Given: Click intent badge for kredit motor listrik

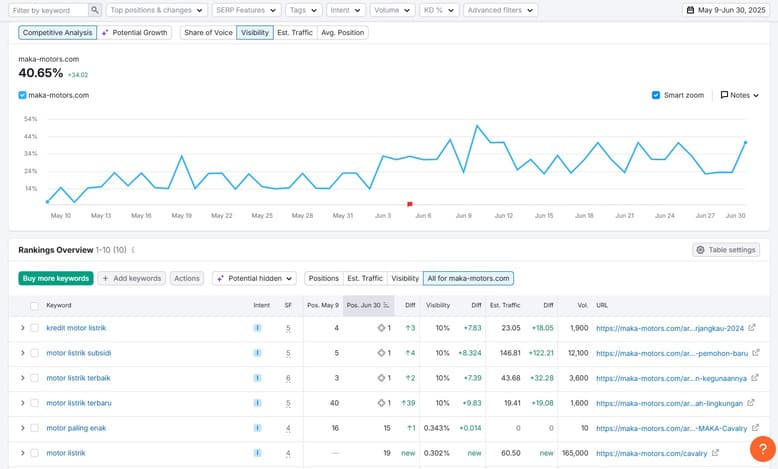Looking at the screenshot, I should point(258,328).
